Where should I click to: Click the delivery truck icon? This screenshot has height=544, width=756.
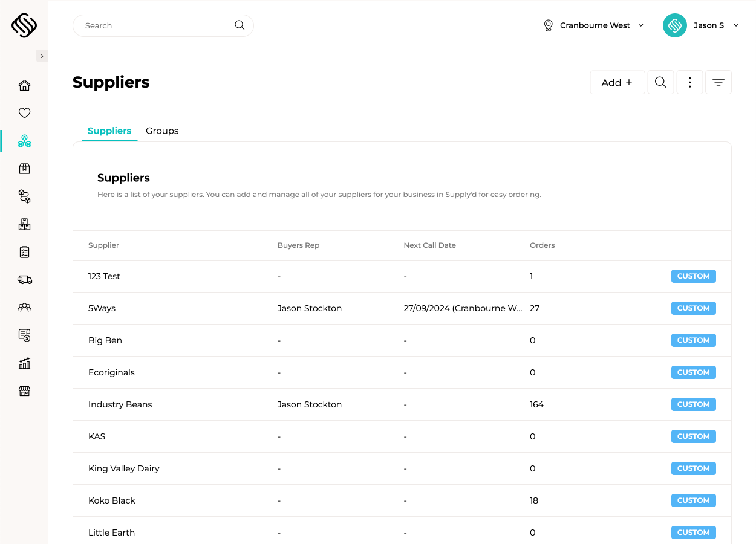click(24, 279)
